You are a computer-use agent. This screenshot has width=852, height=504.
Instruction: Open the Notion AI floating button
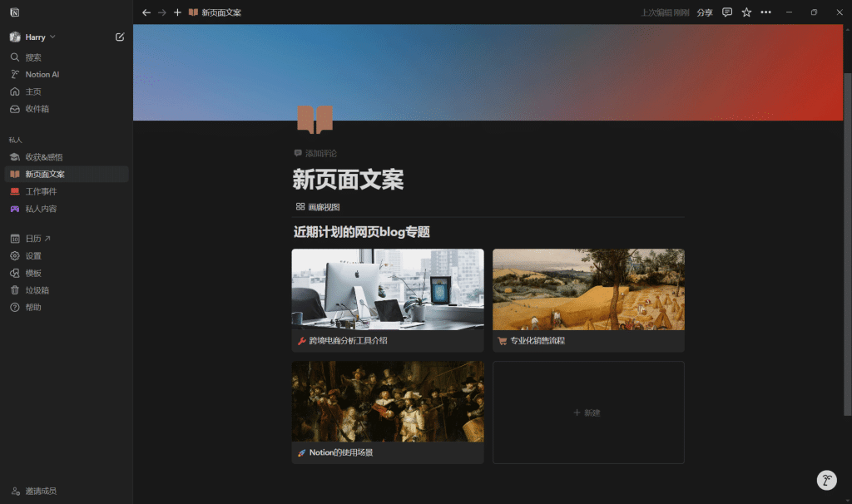(x=826, y=480)
